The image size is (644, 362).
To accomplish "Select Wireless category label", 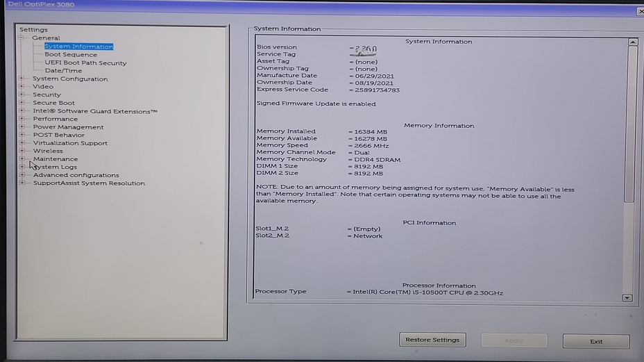I will click(48, 151).
